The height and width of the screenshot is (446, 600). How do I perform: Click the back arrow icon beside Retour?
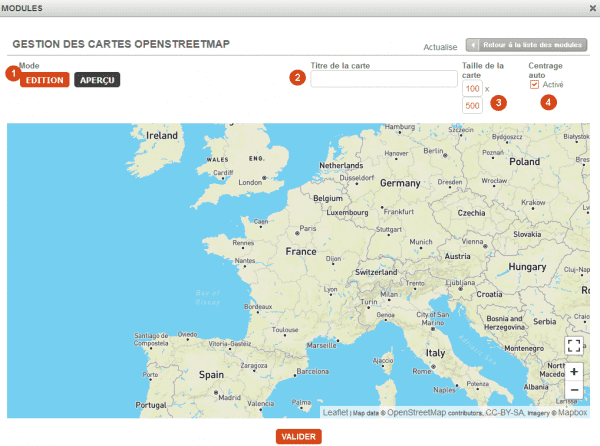pos(473,46)
